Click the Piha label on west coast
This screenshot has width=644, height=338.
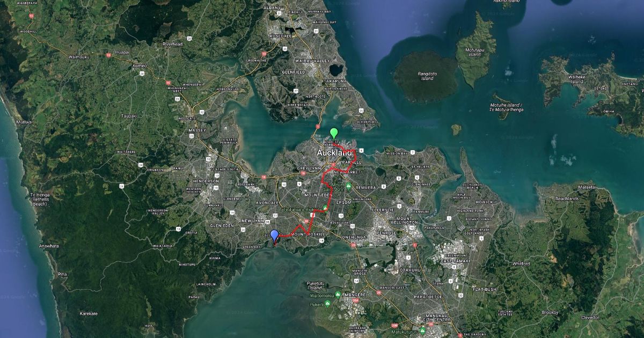coord(63,274)
